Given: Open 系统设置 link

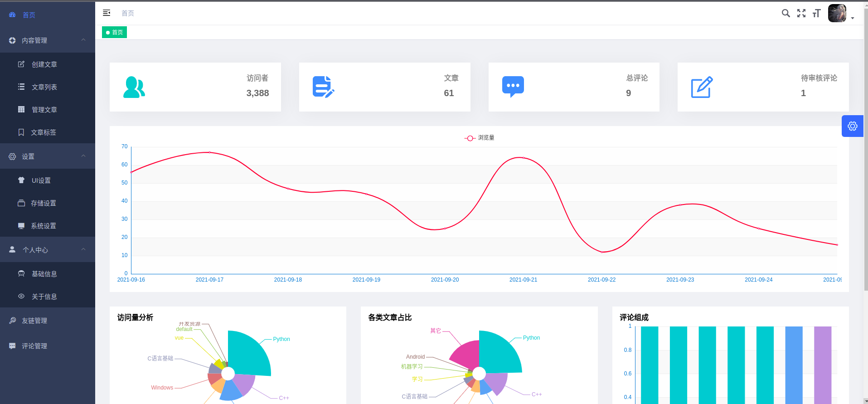Looking at the screenshot, I should (48, 226).
